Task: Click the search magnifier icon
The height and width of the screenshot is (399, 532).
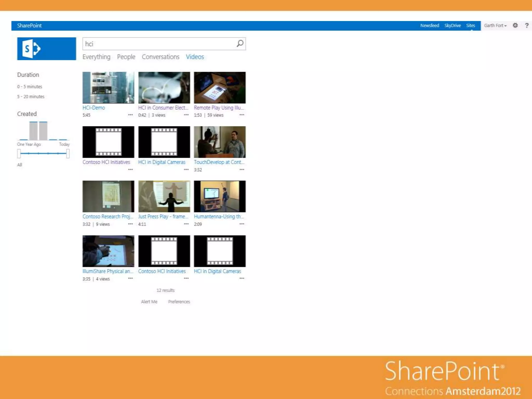Action: [x=240, y=43]
